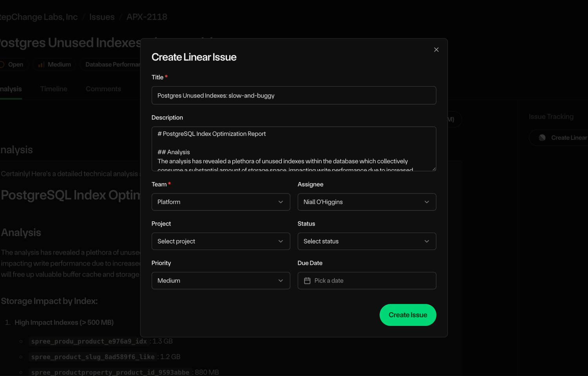The image size is (588, 376).
Task: Click the High Impact Indexes list item
Action: tap(64, 322)
